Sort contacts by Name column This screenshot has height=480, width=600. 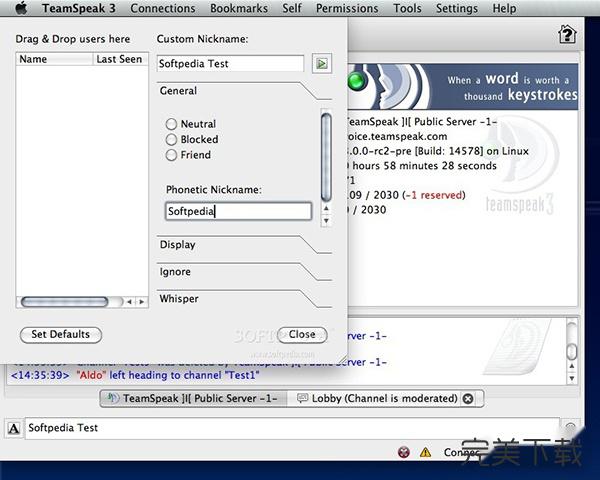tap(54, 59)
